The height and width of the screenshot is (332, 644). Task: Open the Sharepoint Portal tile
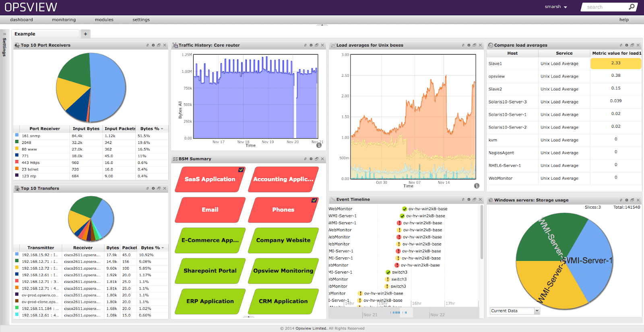pyautogui.click(x=210, y=271)
